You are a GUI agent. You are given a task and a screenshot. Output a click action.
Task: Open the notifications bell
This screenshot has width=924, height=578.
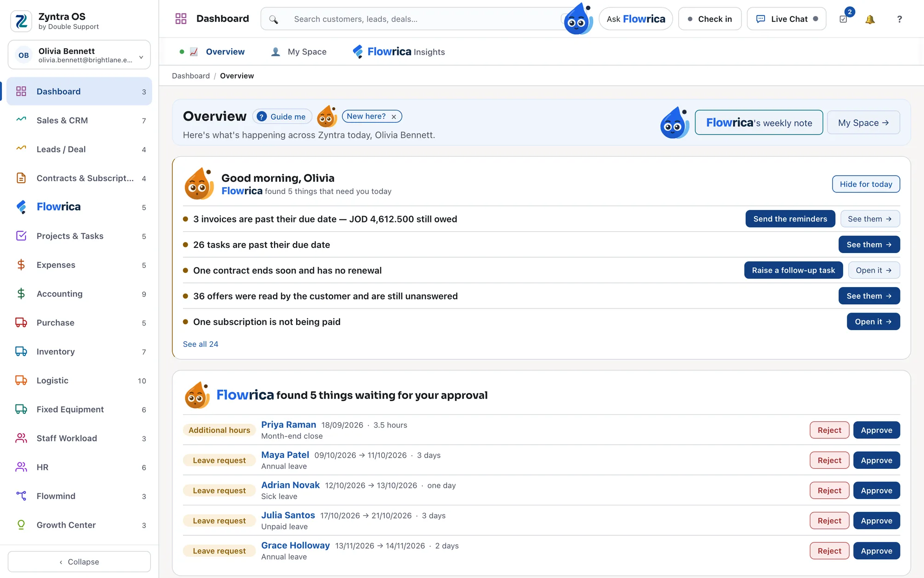click(870, 19)
